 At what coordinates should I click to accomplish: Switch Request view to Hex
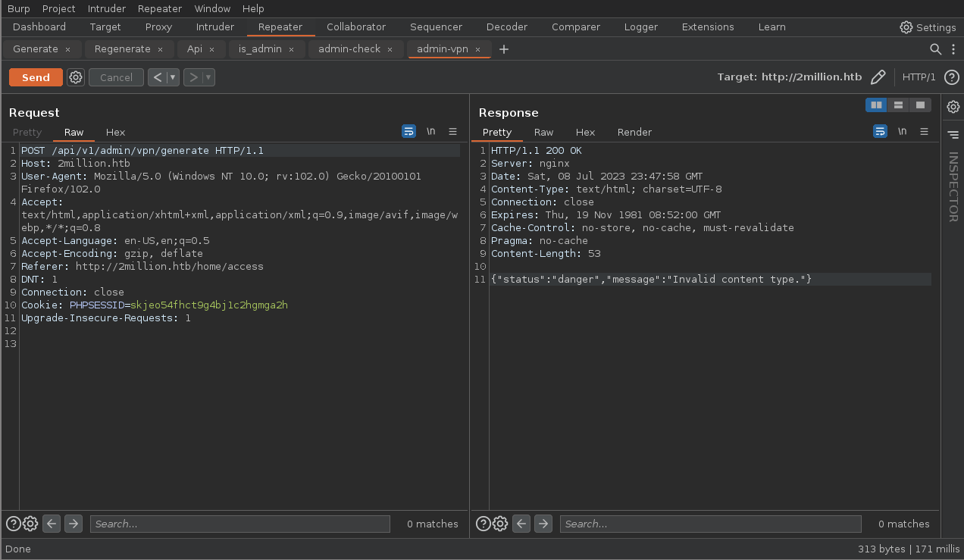115,132
